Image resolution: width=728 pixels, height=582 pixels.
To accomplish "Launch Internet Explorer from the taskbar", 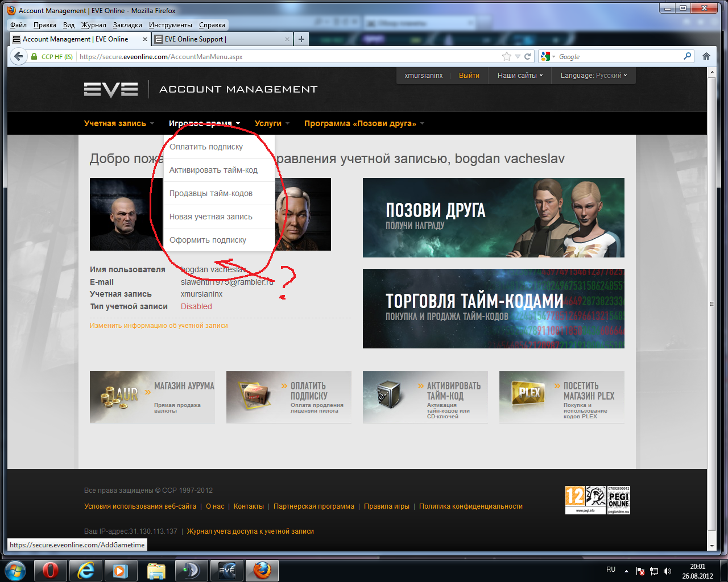I will [x=86, y=570].
